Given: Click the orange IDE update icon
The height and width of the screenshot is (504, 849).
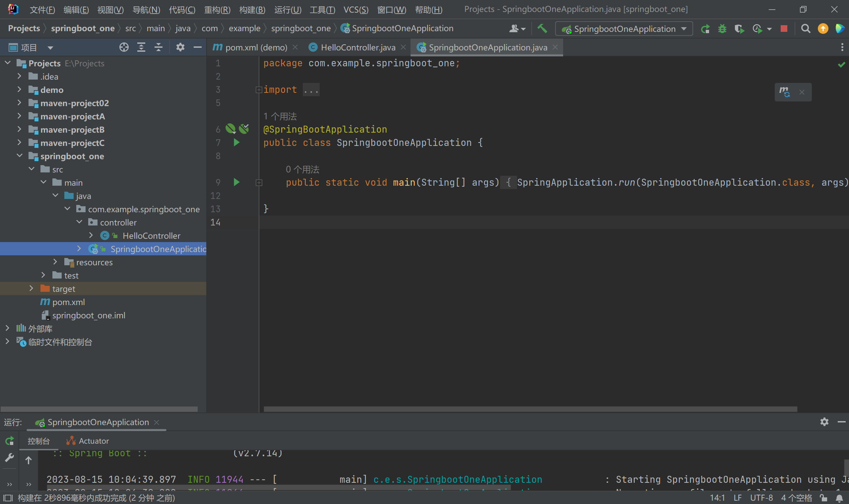Looking at the screenshot, I should point(823,29).
